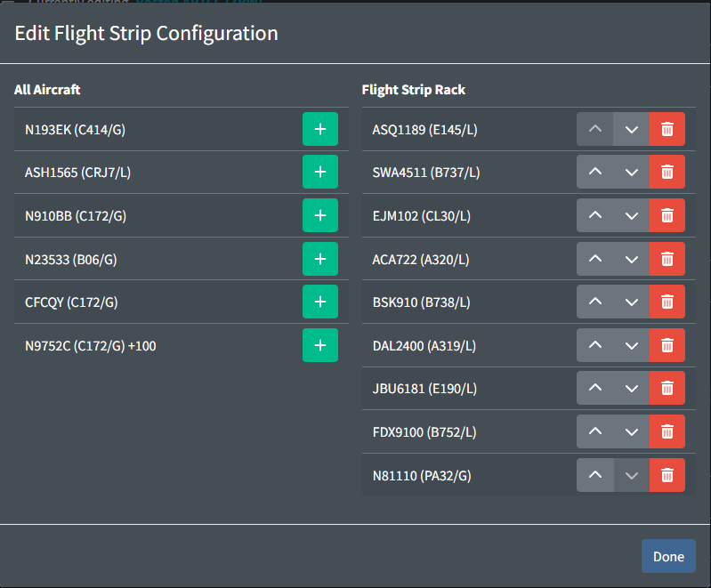The height and width of the screenshot is (588, 711).
Task: Move FDX9100 up one position
Action: point(595,431)
